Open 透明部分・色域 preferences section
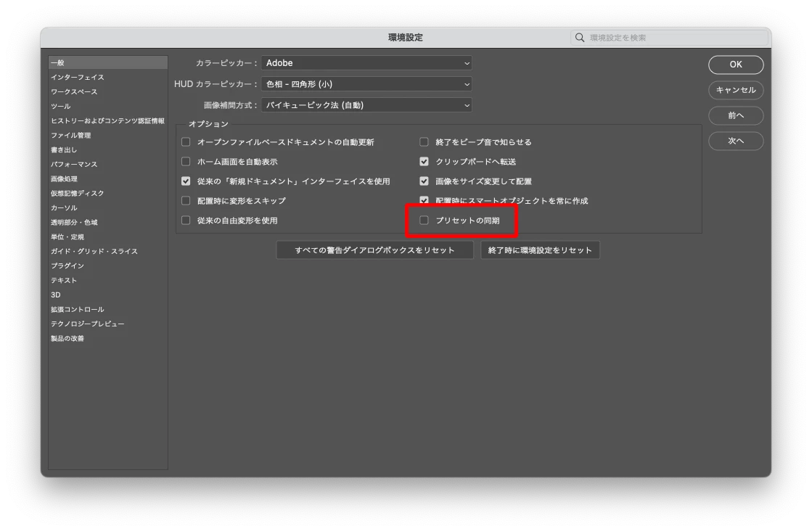 coord(107,222)
